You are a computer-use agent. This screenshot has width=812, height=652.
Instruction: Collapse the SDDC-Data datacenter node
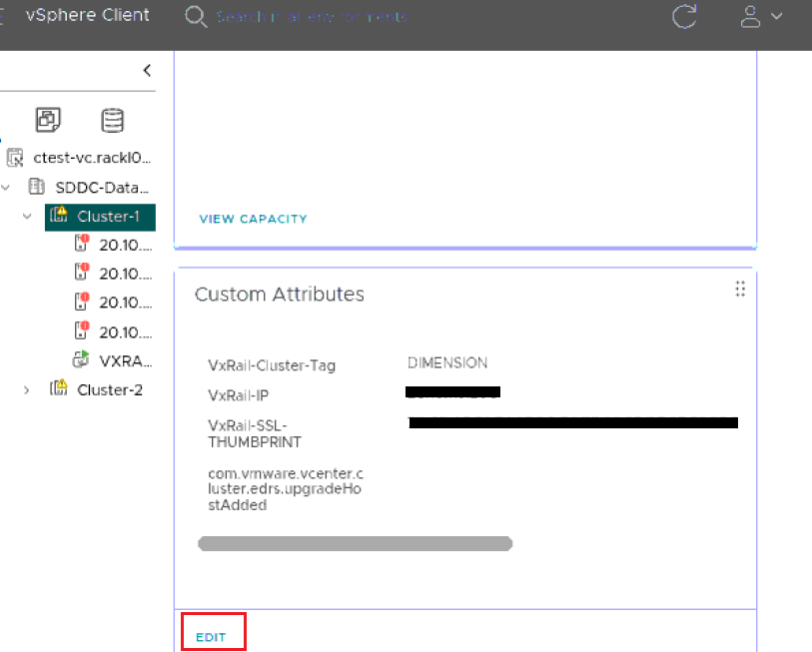point(6,187)
